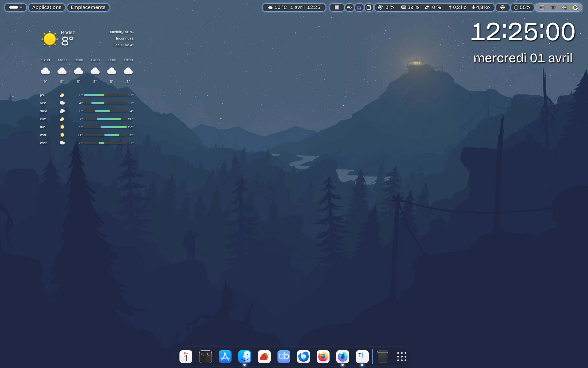This screenshot has height=368, width=588.
Task: Toggle the workspace switcher pill
Action: [15, 7]
